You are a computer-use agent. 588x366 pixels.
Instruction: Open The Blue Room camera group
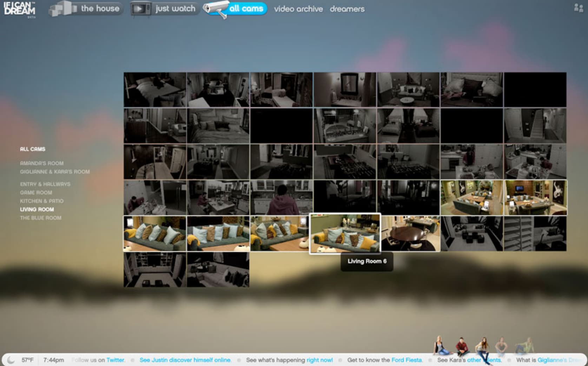click(x=40, y=218)
